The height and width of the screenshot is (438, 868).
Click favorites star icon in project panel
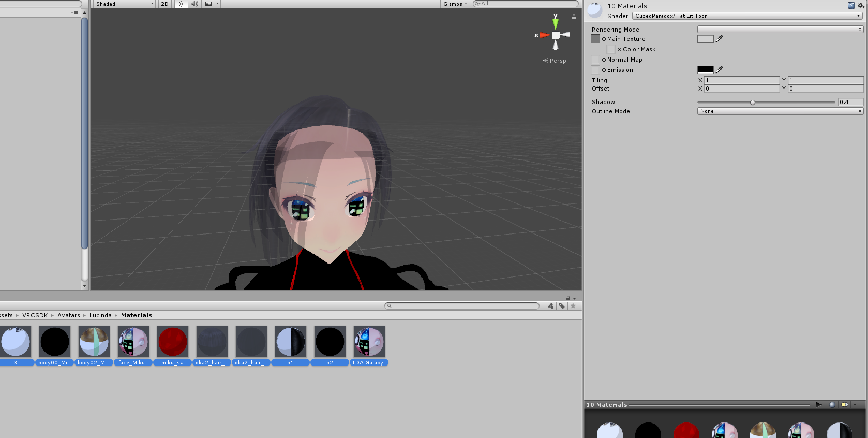(x=573, y=306)
